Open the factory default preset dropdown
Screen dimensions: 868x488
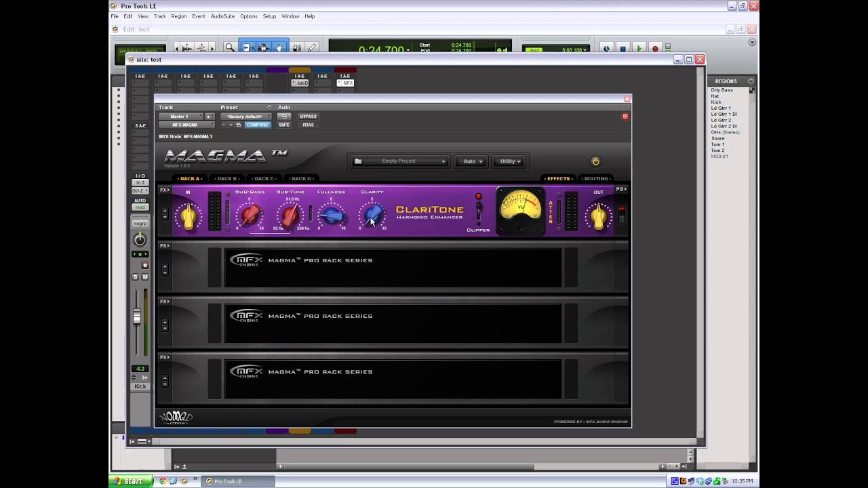(x=245, y=117)
